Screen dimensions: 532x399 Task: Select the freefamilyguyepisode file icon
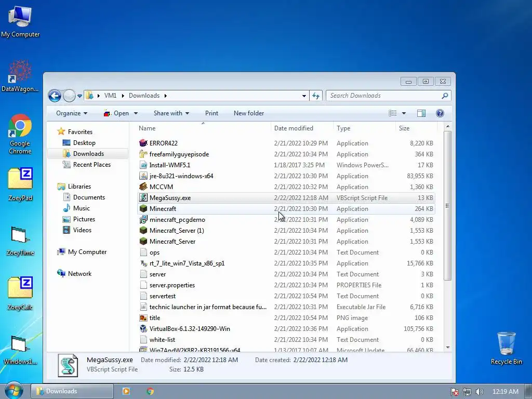143,154
